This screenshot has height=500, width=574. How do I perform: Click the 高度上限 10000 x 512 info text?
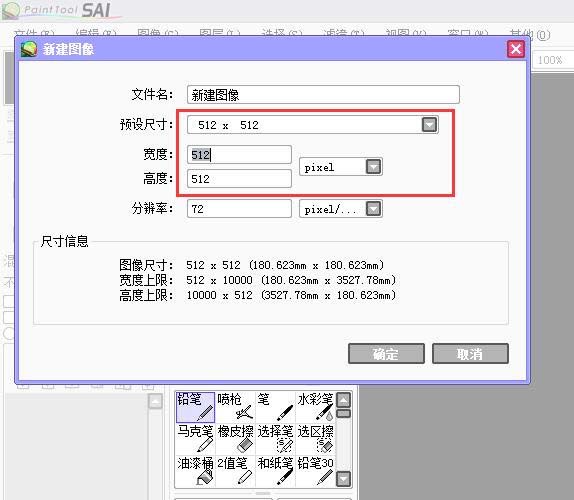(291, 295)
